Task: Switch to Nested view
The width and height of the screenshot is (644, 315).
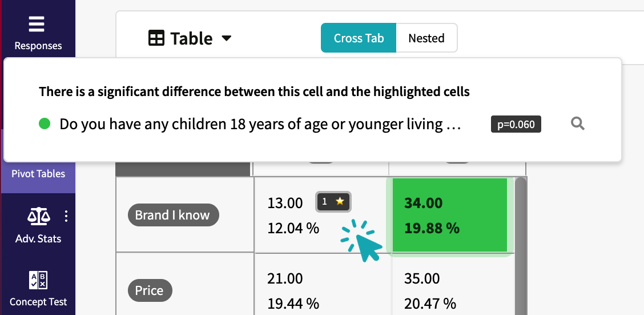Action: tap(426, 38)
